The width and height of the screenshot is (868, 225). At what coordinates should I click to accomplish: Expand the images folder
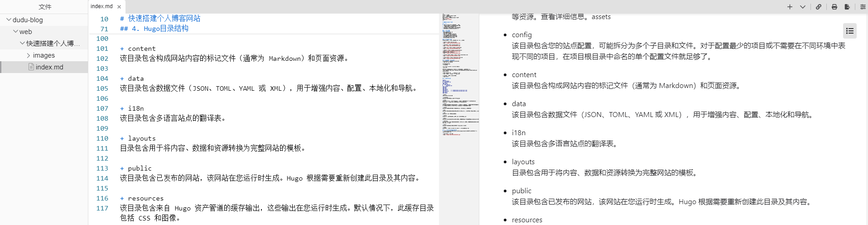(x=29, y=55)
